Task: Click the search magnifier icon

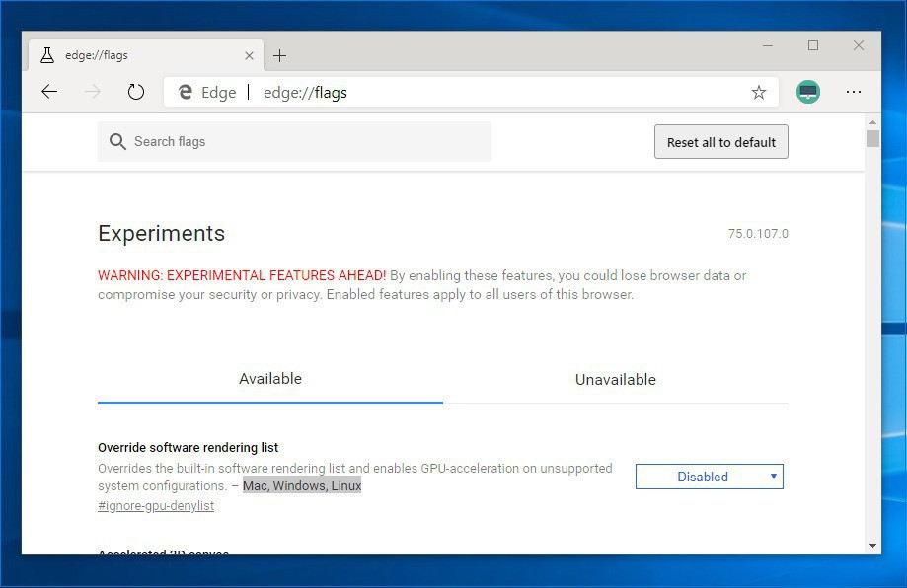Action: pyautogui.click(x=117, y=142)
